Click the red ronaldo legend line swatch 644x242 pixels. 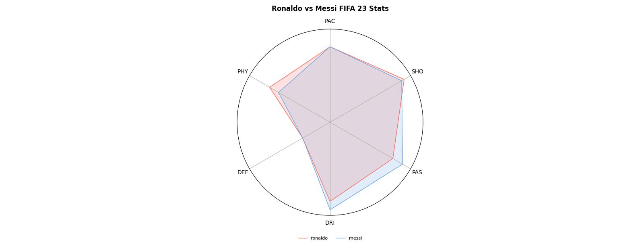point(303,238)
